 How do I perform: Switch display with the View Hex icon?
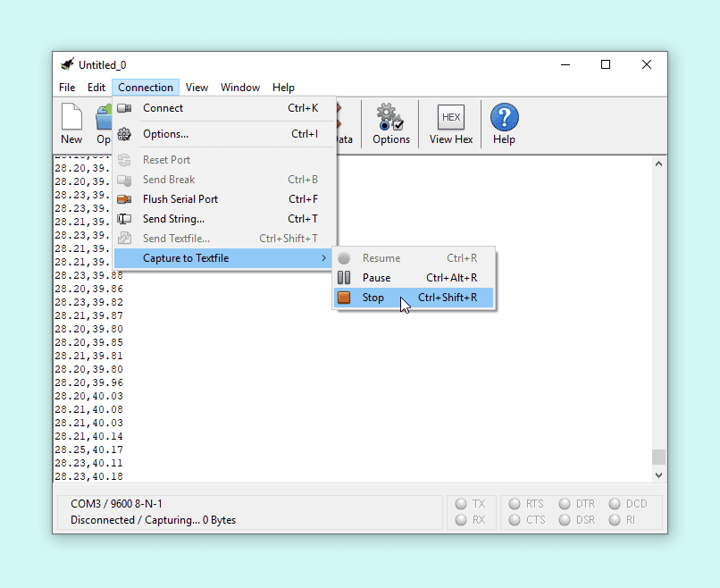tap(450, 118)
